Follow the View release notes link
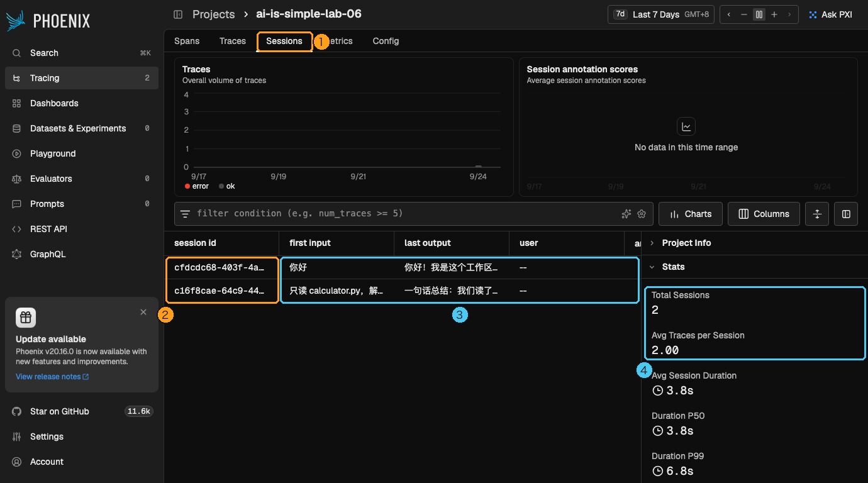The width and height of the screenshot is (868, 483). (x=52, y=377)
